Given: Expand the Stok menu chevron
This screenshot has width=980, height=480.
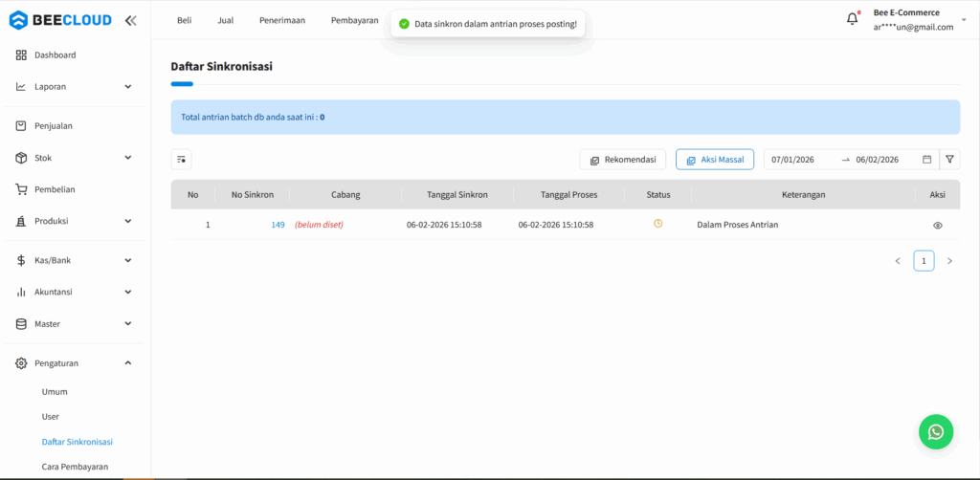Looking at the screenshot, I should tap(128, 158).
